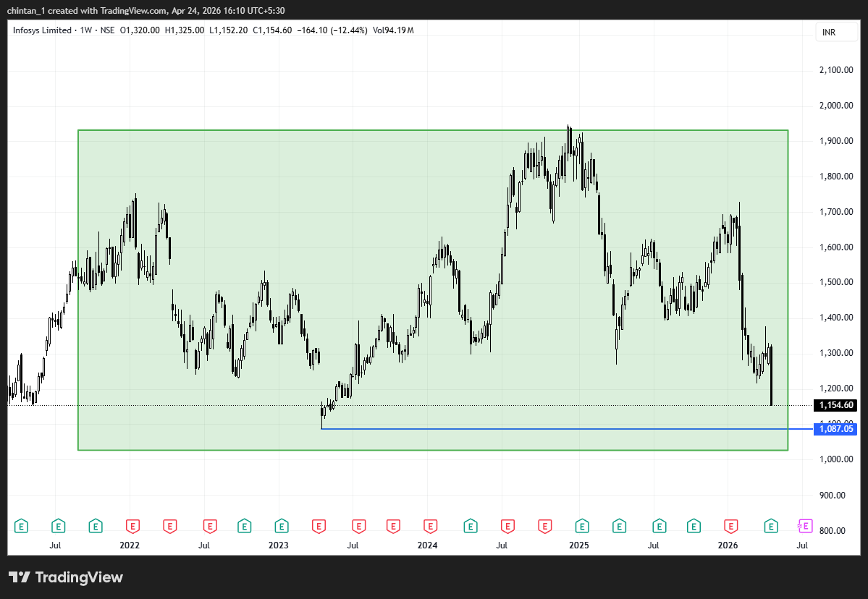
Task: Click the 2026 label on the time axis
Action: (728, 545)
